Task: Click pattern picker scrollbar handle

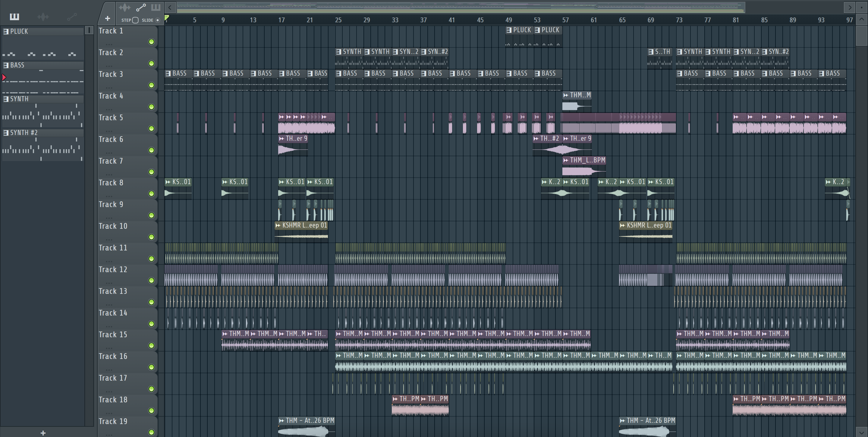Action: [89, 30]
